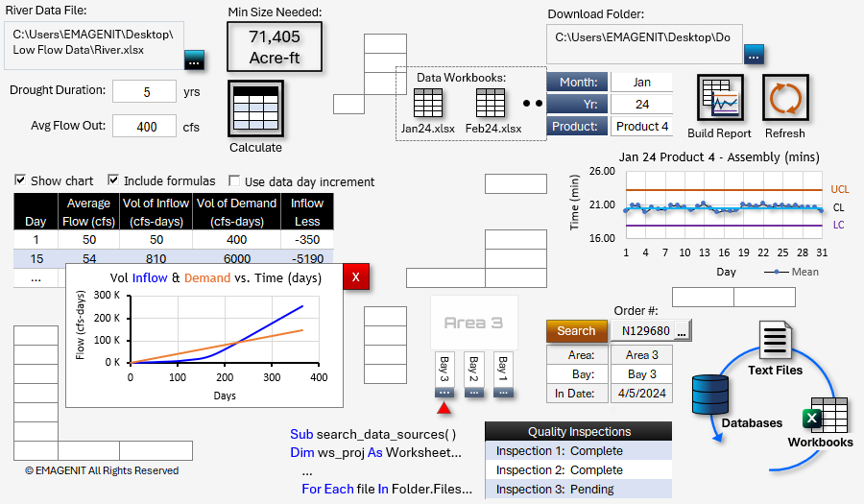Select the Bay 1 tab
Image resolution: width=864 pixels, height=504 pixels.
pos(505,375)
